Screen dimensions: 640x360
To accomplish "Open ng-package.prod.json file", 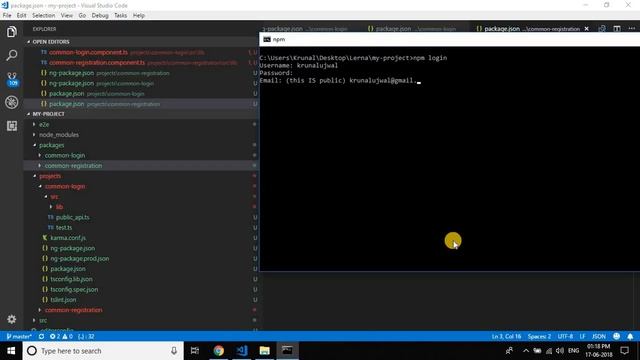I will [x=80, y=258].
